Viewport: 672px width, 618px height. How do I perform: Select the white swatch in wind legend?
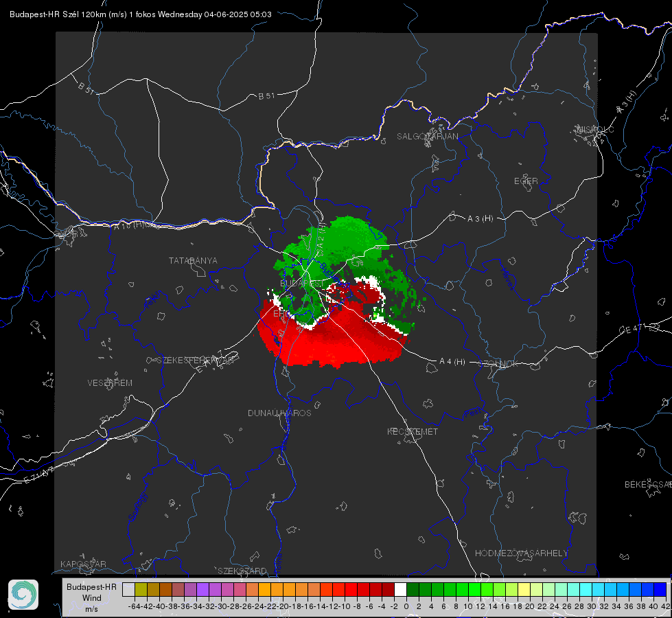click(x=400, y=590)
